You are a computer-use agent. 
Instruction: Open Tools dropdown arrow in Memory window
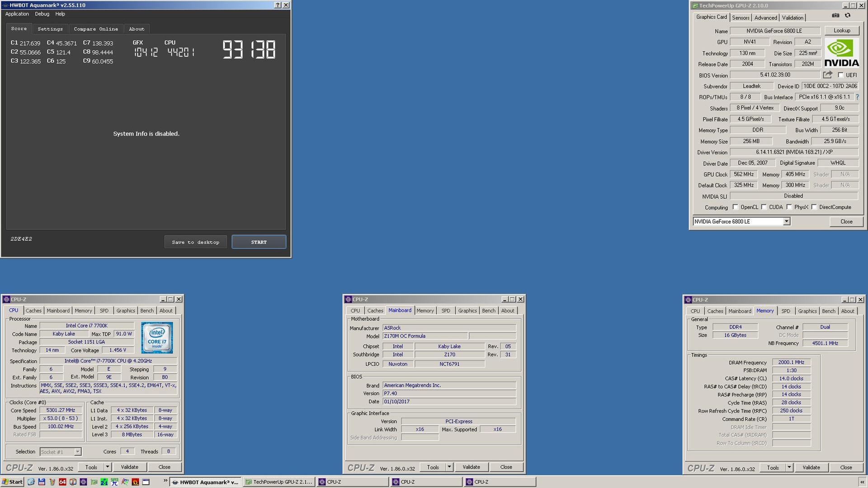[x=789, y=467]
